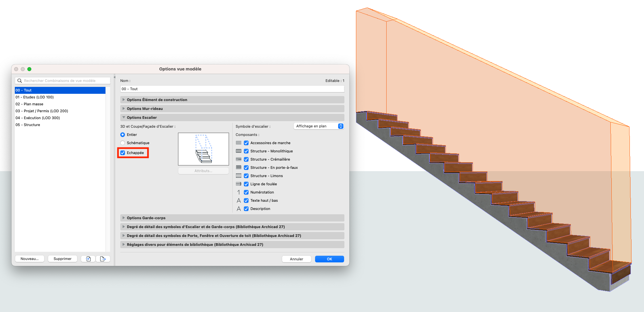Viewport: 644px width, 312px height.
Task: Click the Nom text field
Action: tap(232, 89)
